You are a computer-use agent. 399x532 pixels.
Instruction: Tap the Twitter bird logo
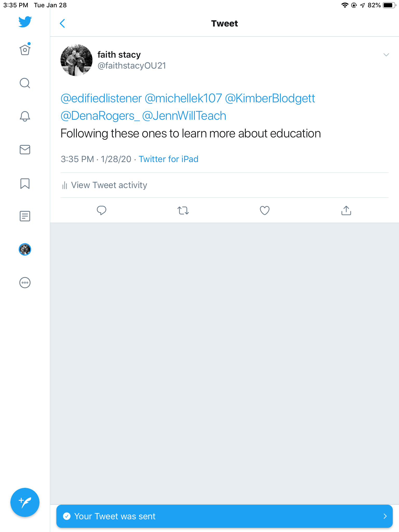(25, 22)
